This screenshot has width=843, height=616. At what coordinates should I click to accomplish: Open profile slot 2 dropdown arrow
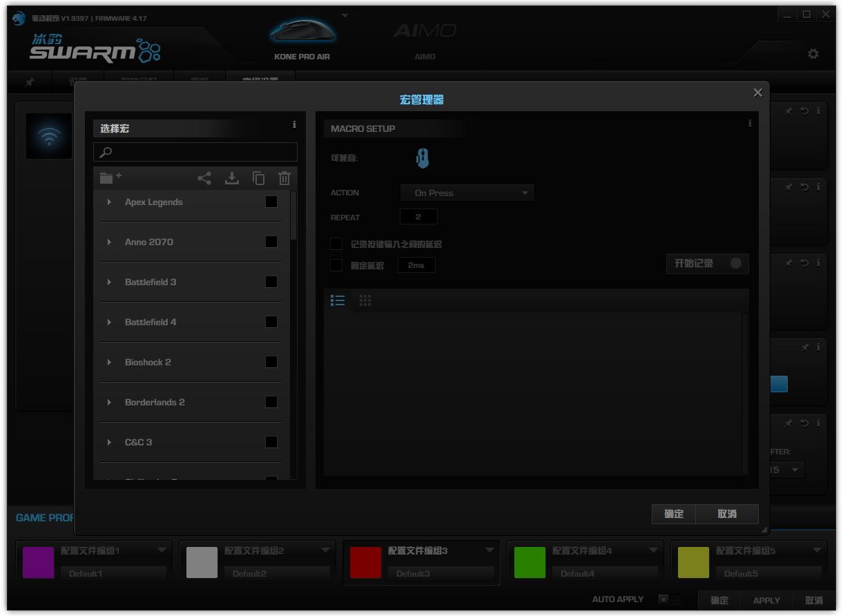pyautogui.click(x=325, y=550)
